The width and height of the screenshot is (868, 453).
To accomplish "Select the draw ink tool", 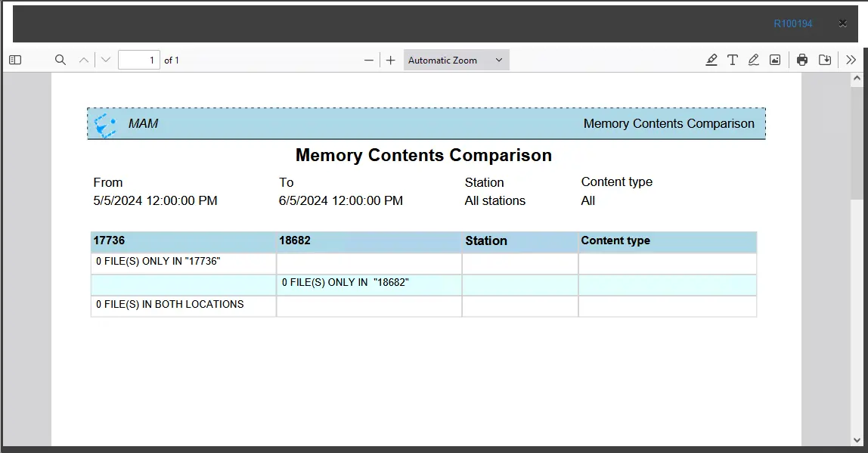I will point(754,61).
